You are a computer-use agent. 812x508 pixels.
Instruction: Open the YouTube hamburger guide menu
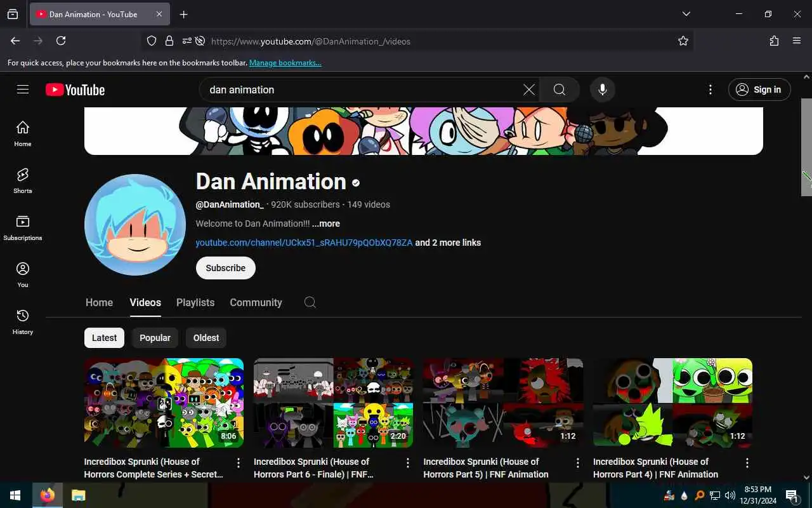23,90
